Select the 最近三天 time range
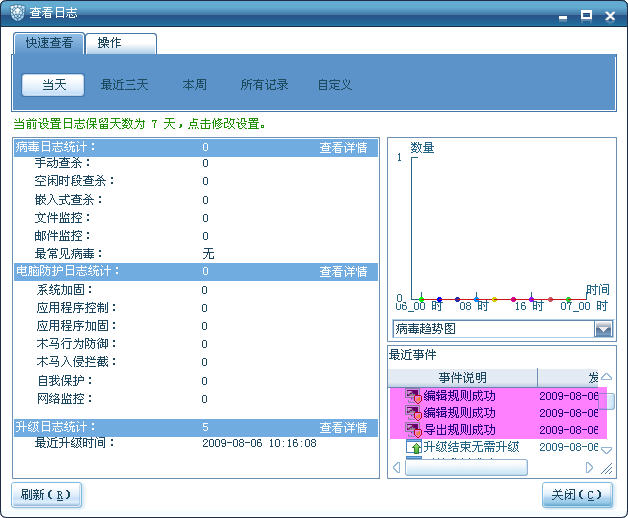Screen dimensions: 628x518 (x=124, y=85)
